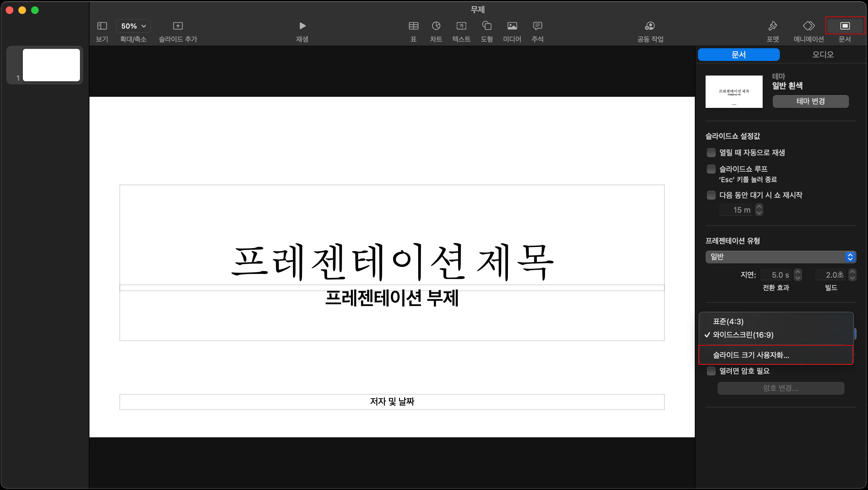Insert a Table (표) from the toolbar

(x=413, y=26)
